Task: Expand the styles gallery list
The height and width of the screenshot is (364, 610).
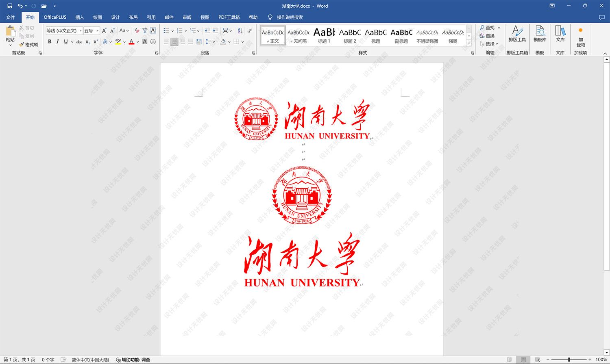Action: (x=469, y=43)
